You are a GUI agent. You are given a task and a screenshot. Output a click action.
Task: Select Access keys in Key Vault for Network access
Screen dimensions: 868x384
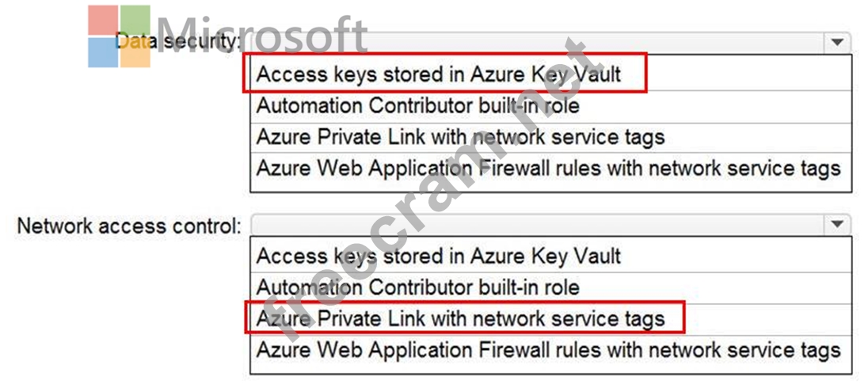point(439,256)
